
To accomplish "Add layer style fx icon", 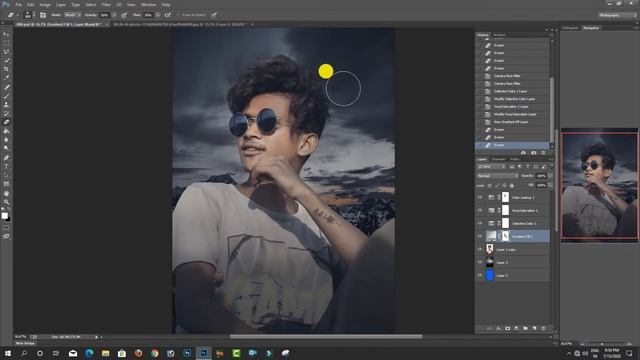I will point(498,328).
